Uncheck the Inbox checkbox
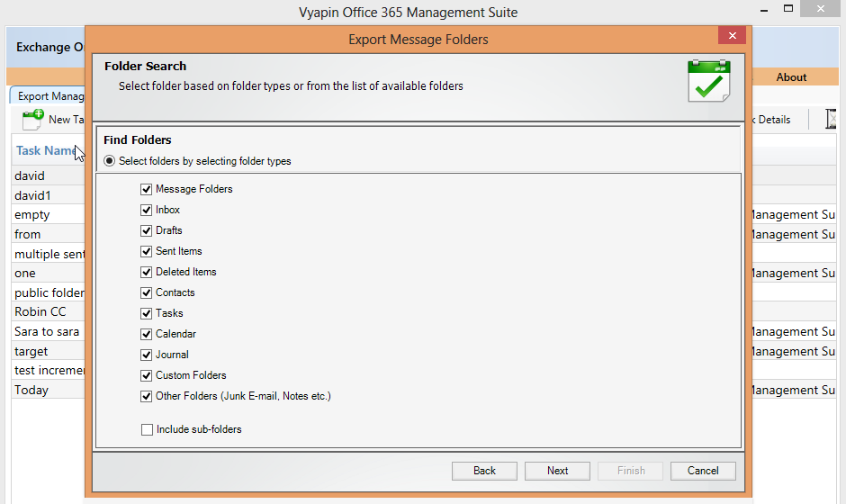This screenshot has width=846, height=504. (x=146, y=210)
